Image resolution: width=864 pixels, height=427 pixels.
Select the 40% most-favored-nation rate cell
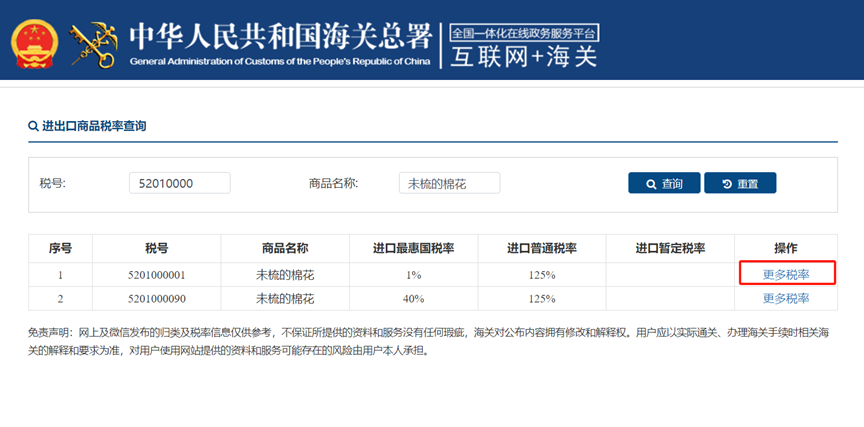pos(413,298)
